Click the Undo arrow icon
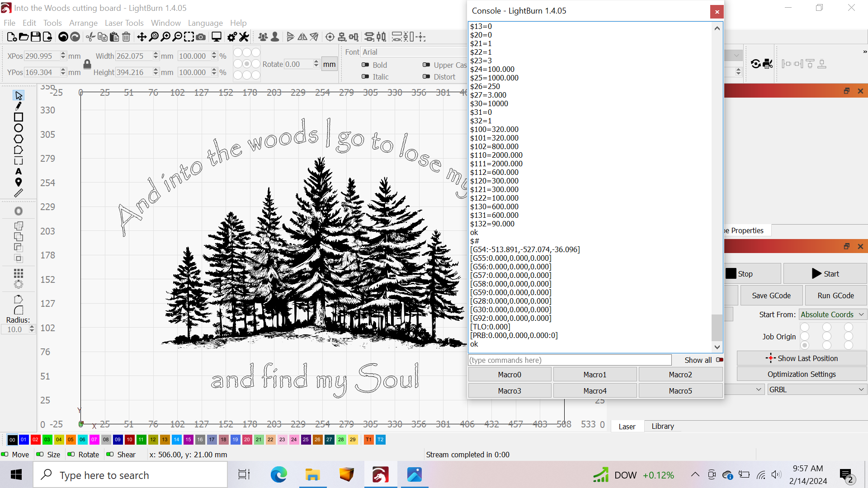The width and height of the screenshot is (868, 488). [63, 37]
